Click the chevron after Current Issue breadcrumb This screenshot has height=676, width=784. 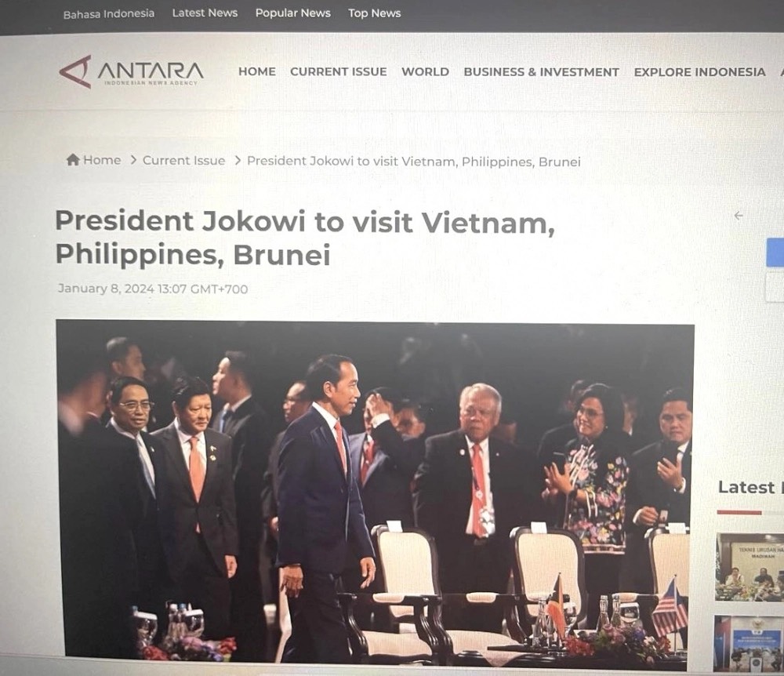[x=238, y=161]
